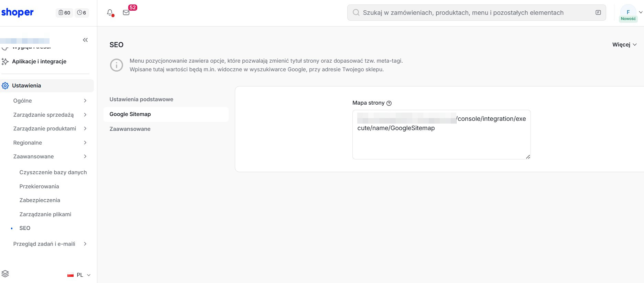Click the clock counter showing 6
The width and height of the screenshot is (644, 283).
click(x=82, y=13)
